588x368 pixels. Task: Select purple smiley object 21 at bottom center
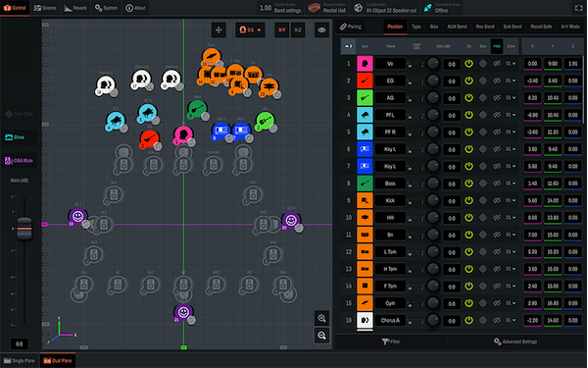tap(183, 312)
